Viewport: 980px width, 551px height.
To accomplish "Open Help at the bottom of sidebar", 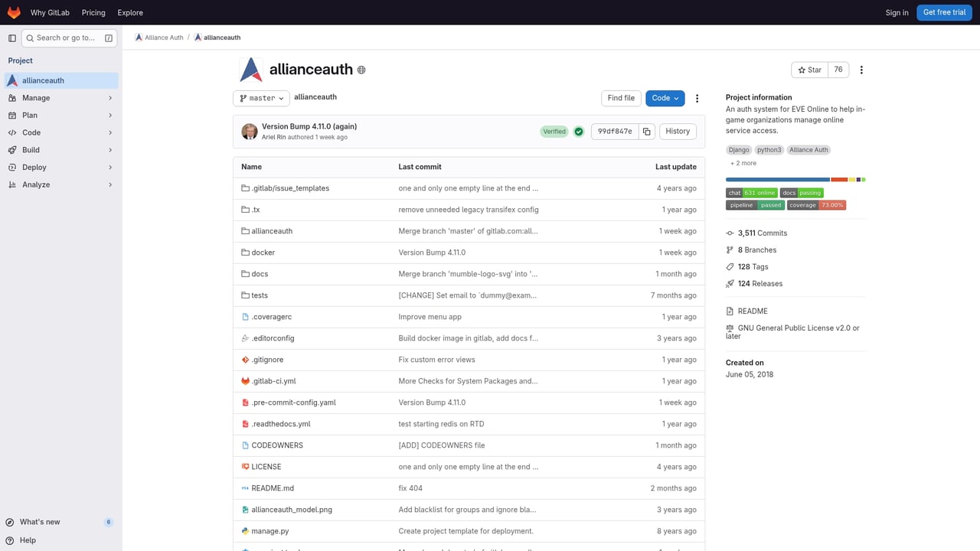I will click(x=27, y=540).
